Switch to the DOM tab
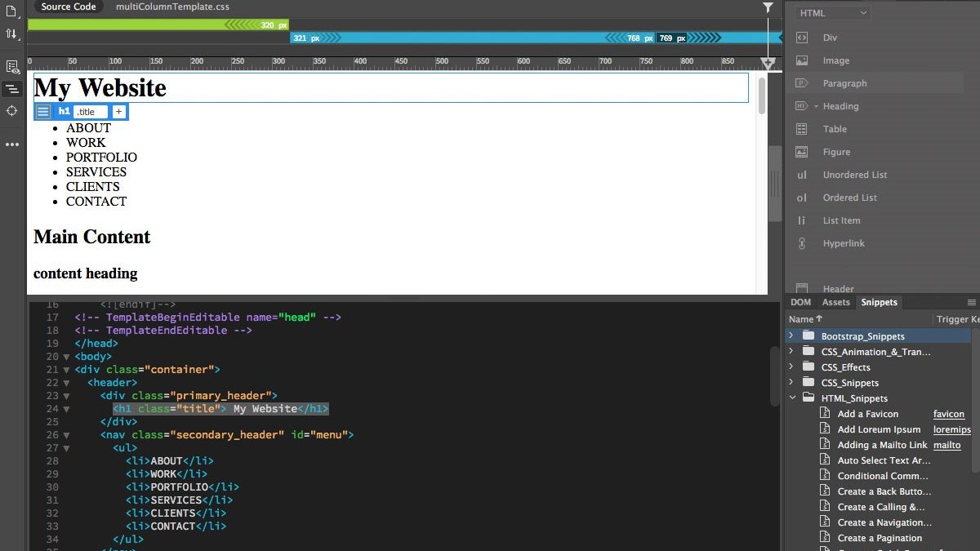Screen dimensions: 980x551 tap(800, 302)
